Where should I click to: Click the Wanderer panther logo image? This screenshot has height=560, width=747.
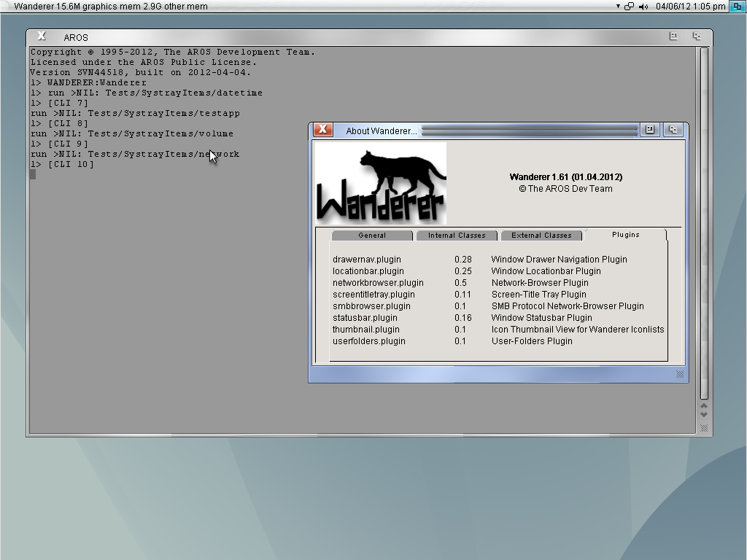pos(381,183)
